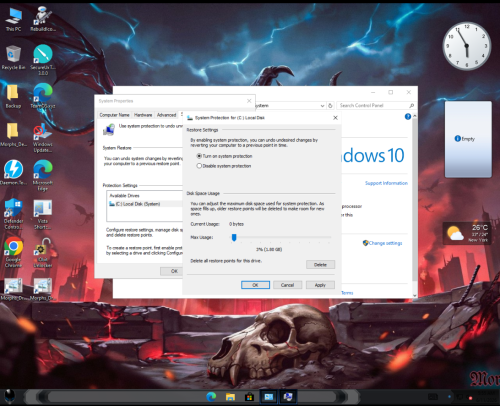Open the This PC desktop icon
The width and height of the screenshot is (500, 406).
[13, 19]
